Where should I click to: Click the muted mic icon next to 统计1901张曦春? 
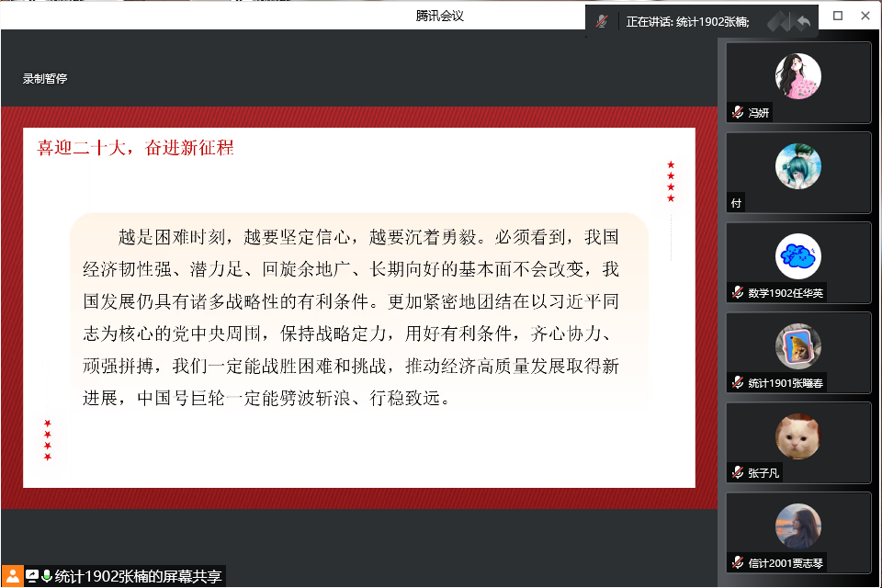pyautogui.click(x=738, y=382)
